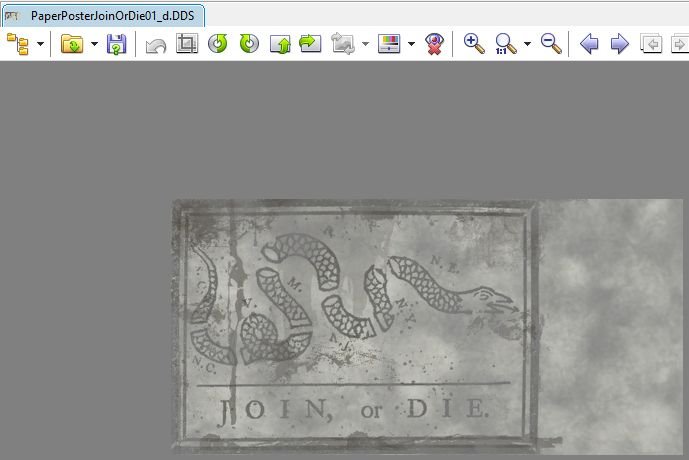Click the red-eye removal icon

click(x=434, y=44)
